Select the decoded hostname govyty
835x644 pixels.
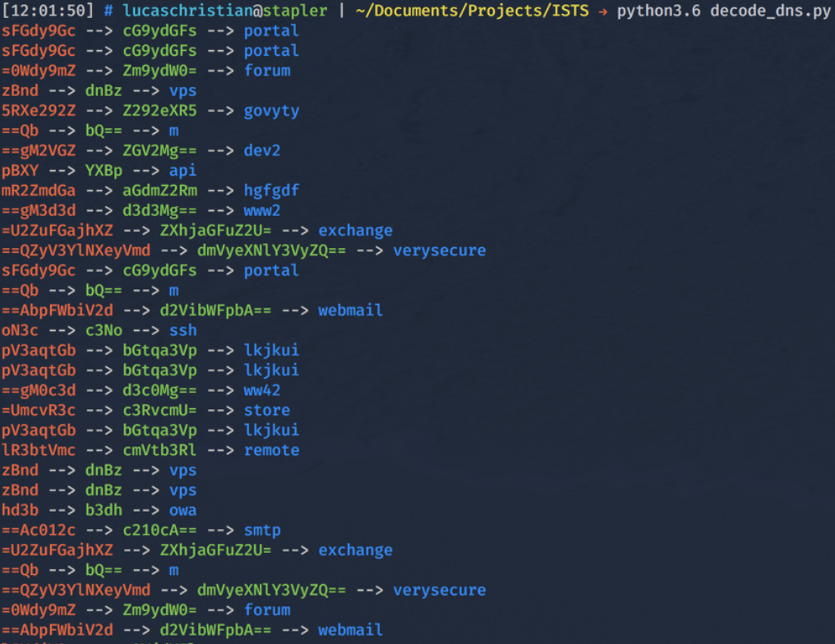(272, 110)
